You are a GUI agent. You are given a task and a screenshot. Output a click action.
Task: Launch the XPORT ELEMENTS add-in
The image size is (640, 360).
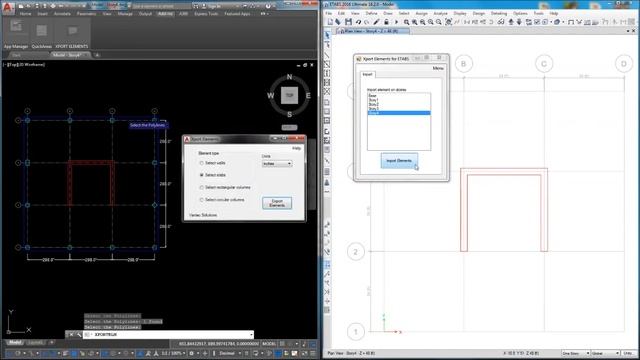(x=72, y=35)
